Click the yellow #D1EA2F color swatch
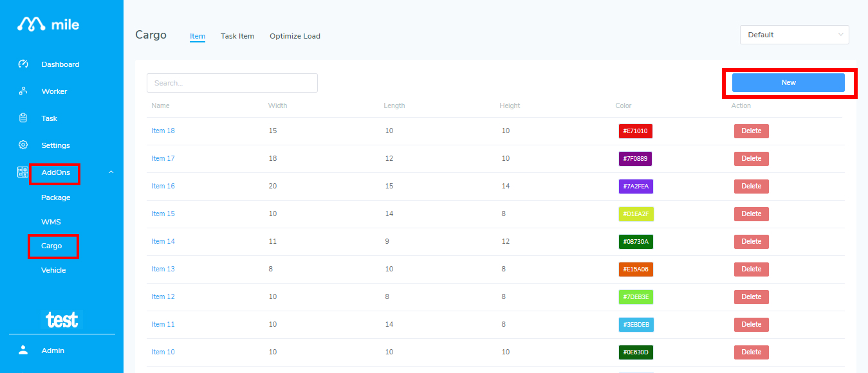868x373 pixels. point(636,214)
